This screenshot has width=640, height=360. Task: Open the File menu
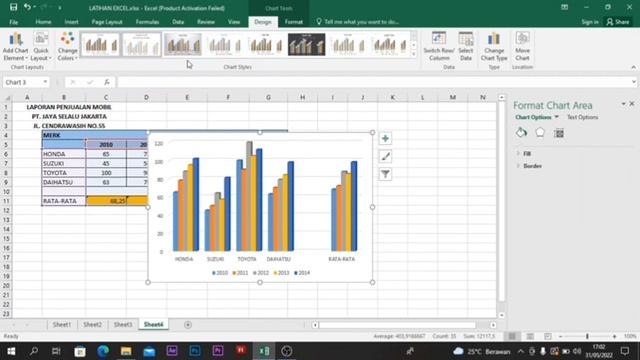(13, 22)
